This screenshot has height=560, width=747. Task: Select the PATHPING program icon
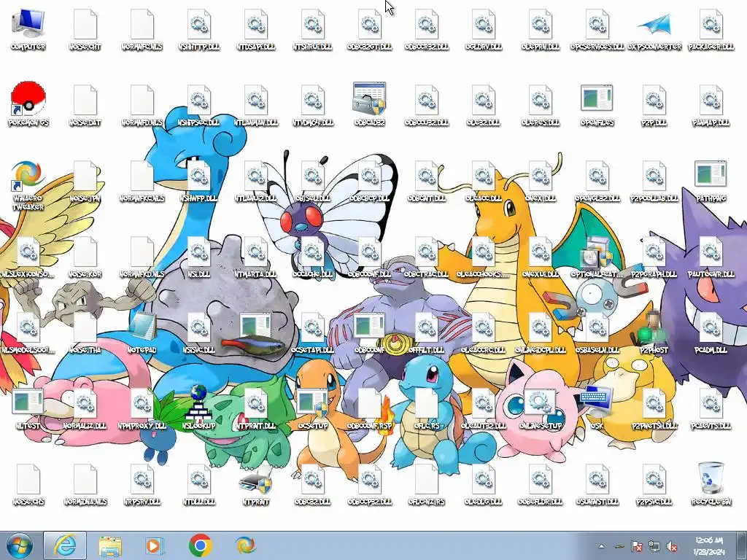711,174
